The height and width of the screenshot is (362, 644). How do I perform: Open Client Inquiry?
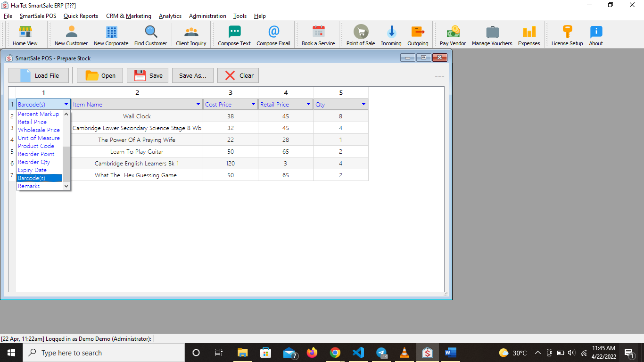coord(191,35)
